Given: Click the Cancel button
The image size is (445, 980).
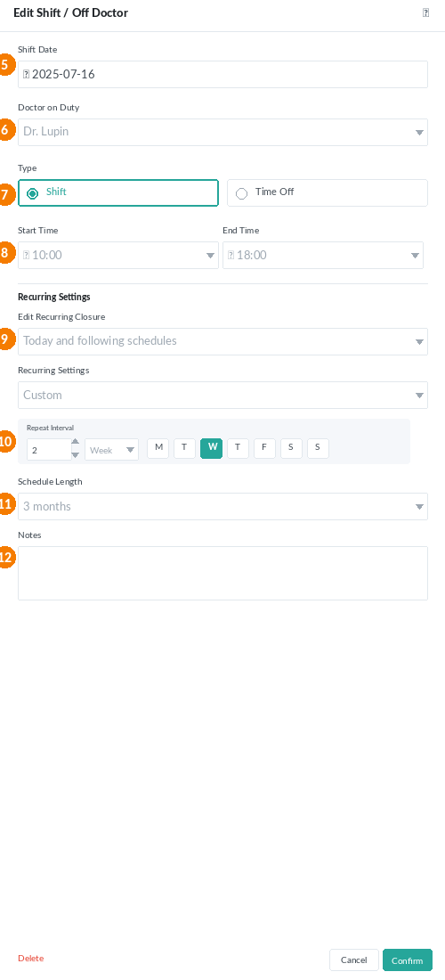Looking at the screenshot, I should point(354,960).
